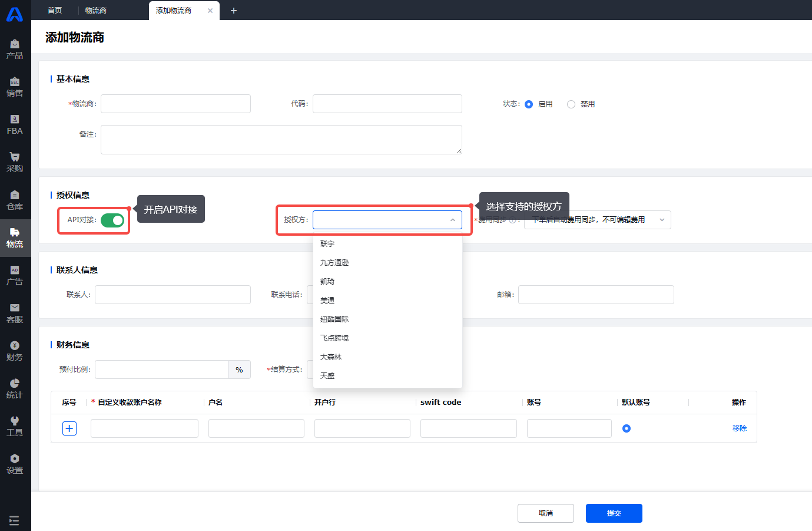Screen dimensions: 812x531
Task: Go to 采购 (Purchasing) sidebar icon
Action: tap(15, 162)
